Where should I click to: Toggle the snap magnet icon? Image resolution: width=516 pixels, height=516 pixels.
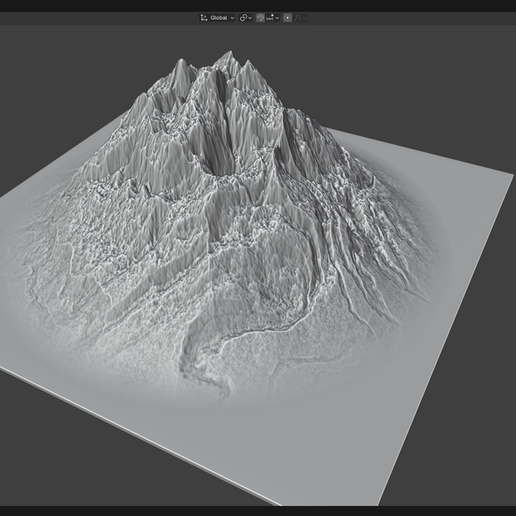260,18
